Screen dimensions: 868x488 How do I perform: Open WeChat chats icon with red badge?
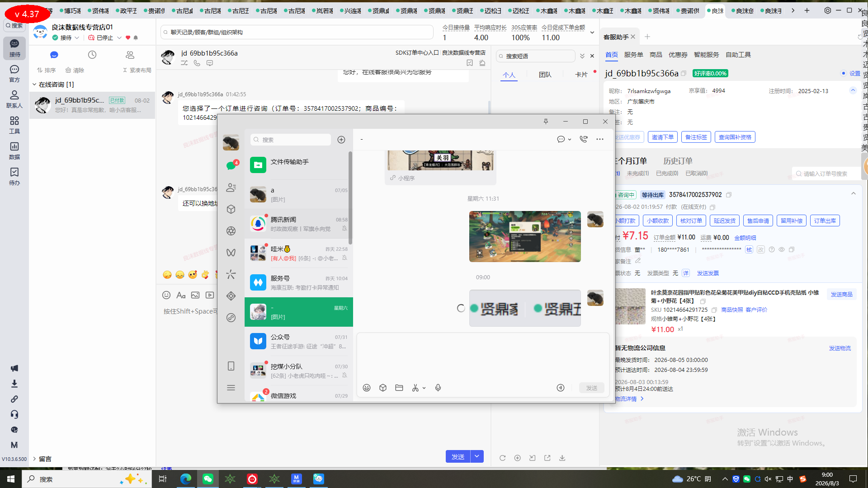point(231,165)
